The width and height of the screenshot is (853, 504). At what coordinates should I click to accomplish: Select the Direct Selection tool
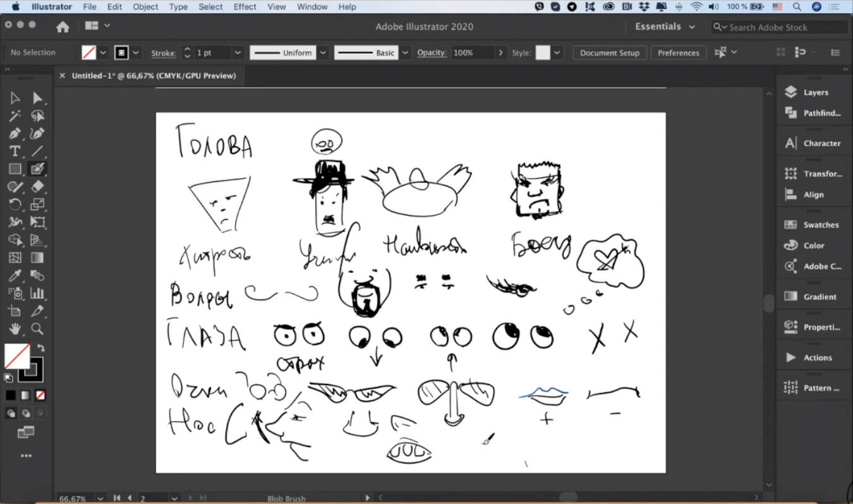pyautogui.click(x=37, y=98)
